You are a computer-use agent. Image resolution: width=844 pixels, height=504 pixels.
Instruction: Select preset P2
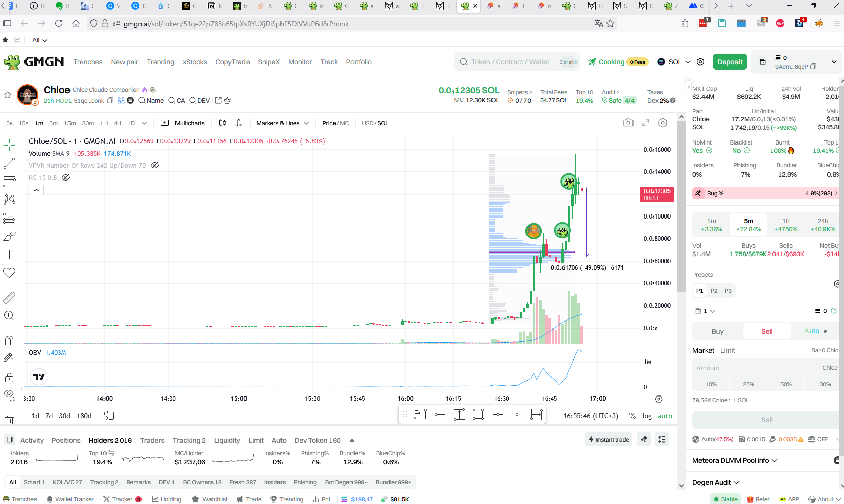coord(714,291)
